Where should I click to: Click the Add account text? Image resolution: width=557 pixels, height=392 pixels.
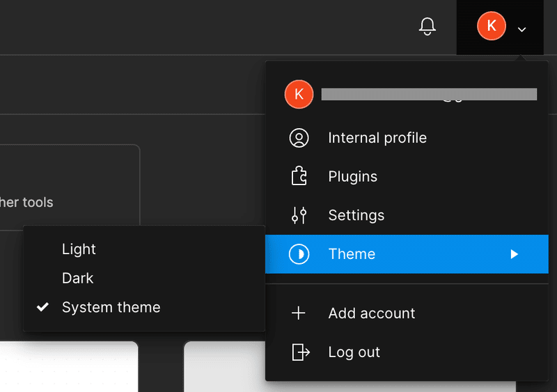click(x=372, y=313)
